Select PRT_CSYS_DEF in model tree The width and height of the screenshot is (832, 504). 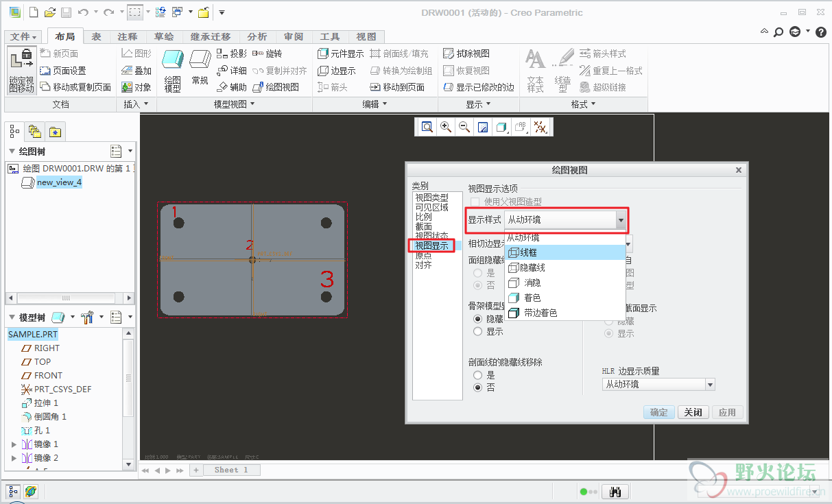62,389
